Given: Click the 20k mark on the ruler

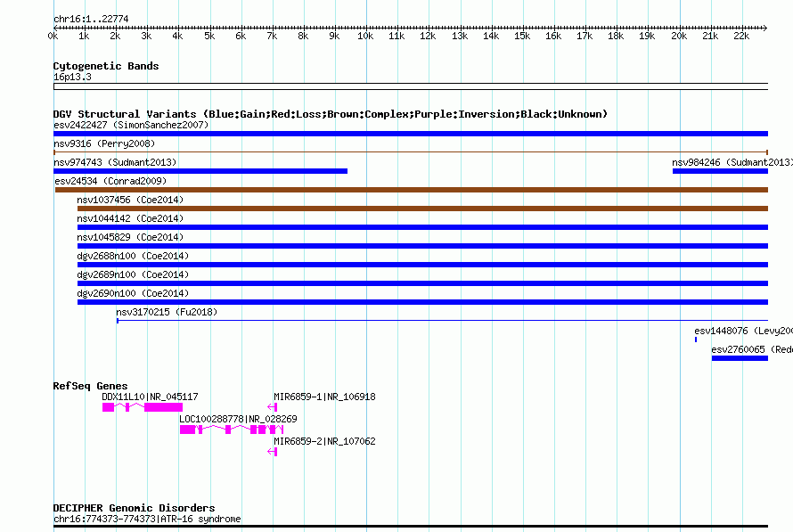Looking at the screenshot, I should pos(679,36).
